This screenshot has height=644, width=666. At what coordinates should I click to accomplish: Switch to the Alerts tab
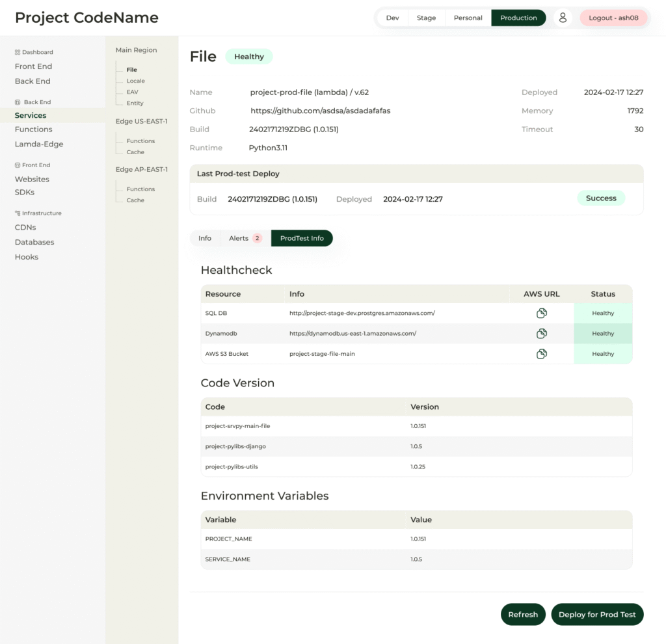click(x=238, y=238)
